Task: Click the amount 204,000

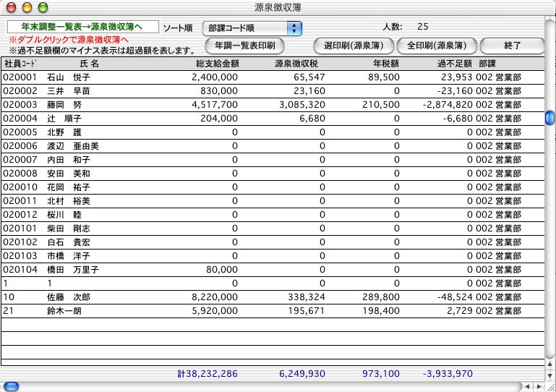Action: (219, 119)
